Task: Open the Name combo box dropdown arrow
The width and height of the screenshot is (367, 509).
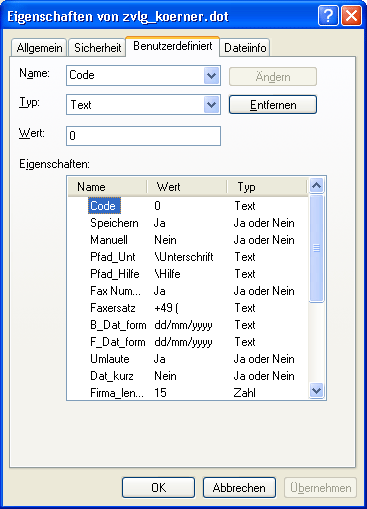Action: (211, 75)
